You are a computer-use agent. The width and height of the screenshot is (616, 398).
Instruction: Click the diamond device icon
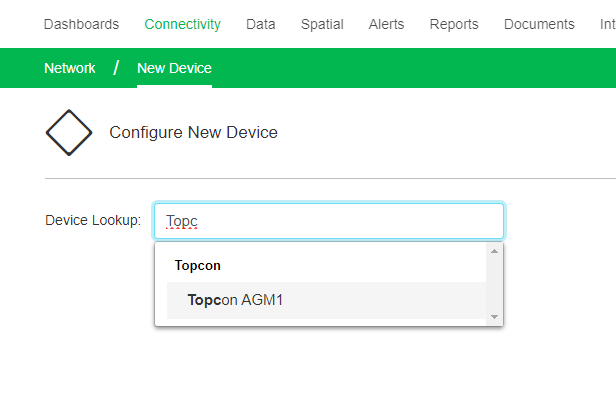69,133
